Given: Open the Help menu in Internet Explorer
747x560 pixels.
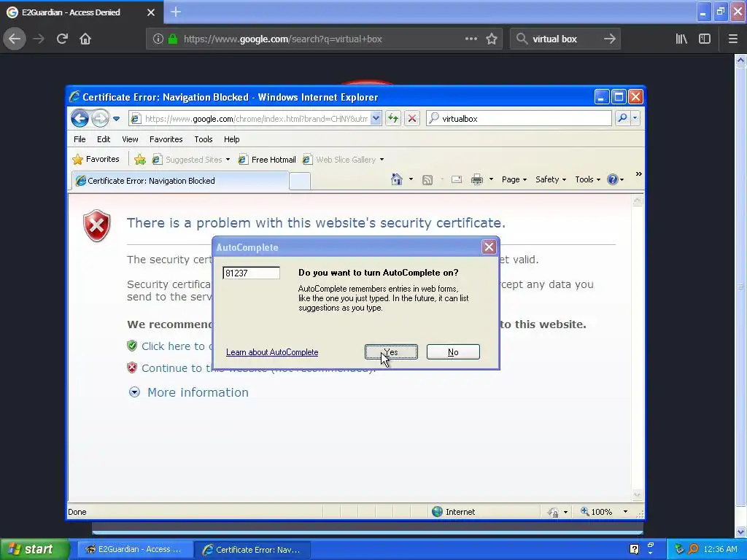Looking at the screenshot, I should click(x=231, y=139).
